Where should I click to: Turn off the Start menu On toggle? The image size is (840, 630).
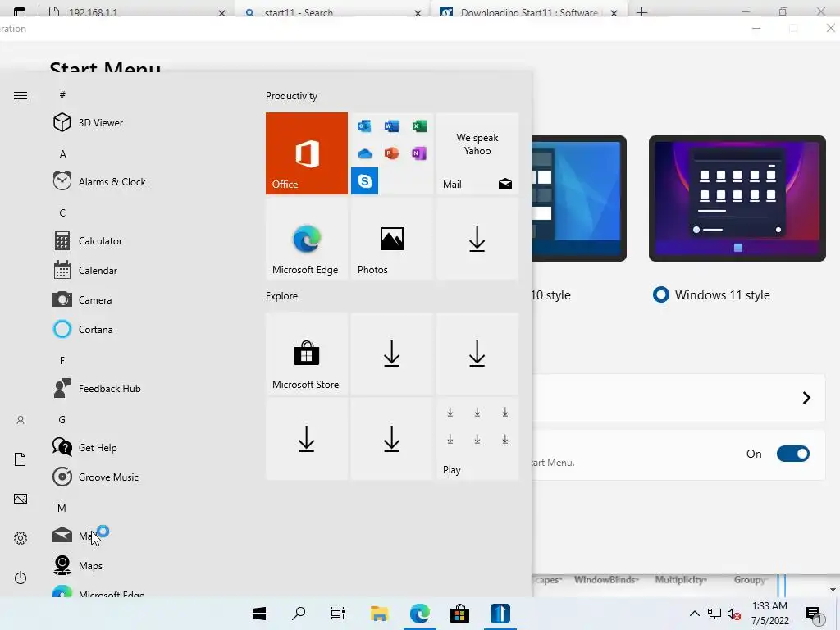pyautogui.click(x=793, y=454)
